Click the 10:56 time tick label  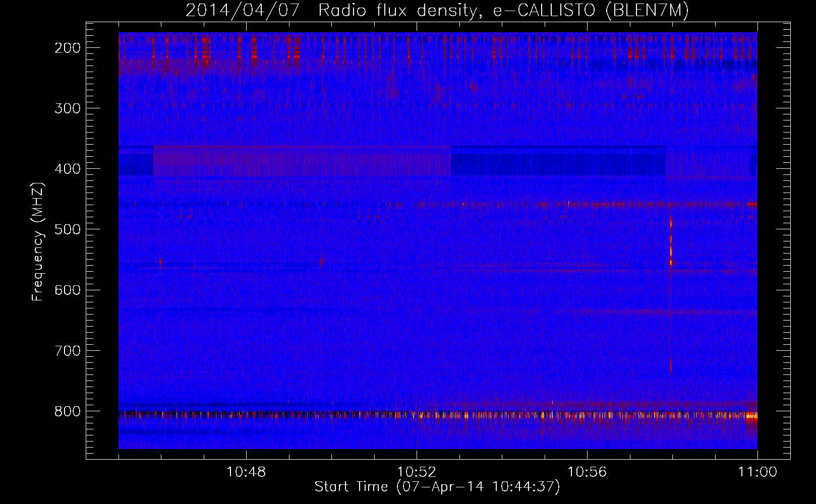[587, 472]
